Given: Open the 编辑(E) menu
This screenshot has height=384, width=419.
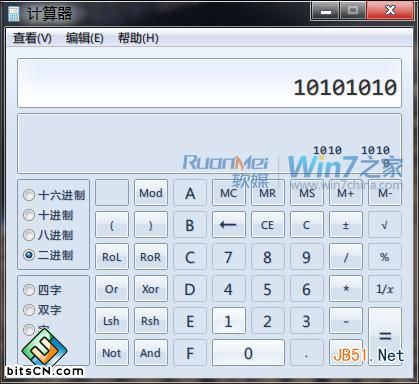Looking at the screenshot, I should click(84, 38).
